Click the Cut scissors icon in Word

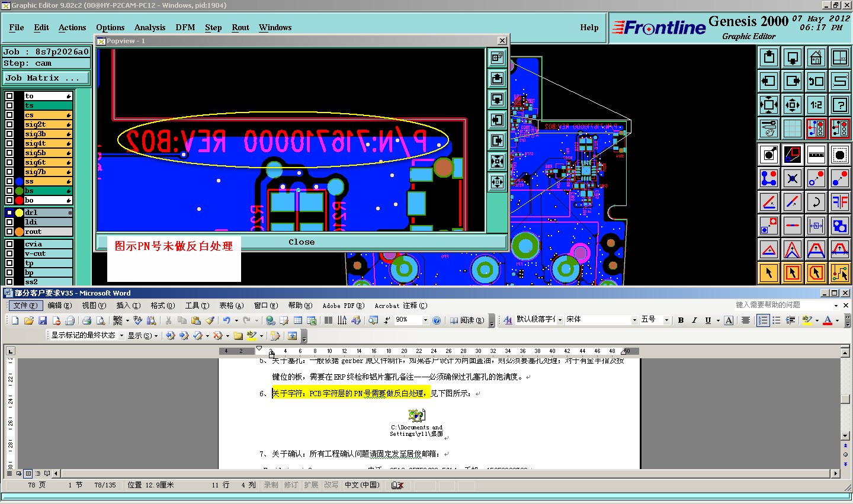pyautogui.click(x=168, y=320)
